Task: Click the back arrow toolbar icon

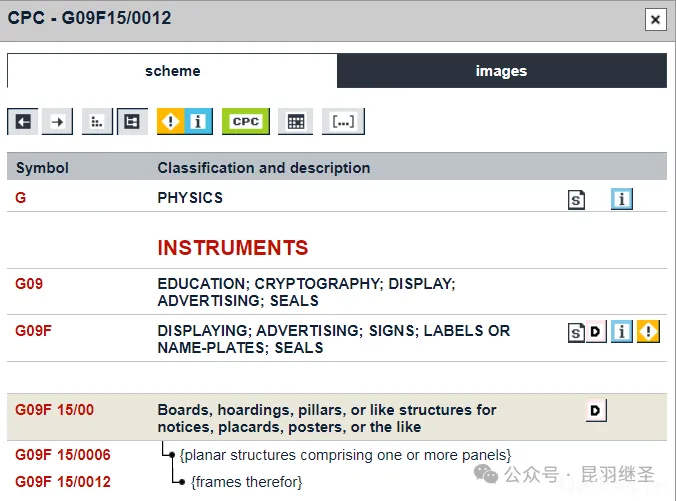Action: (22, 121)
